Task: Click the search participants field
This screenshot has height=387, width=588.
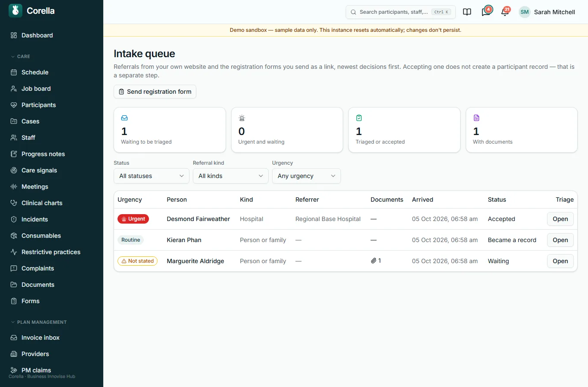Action: (x=401, y=12)
